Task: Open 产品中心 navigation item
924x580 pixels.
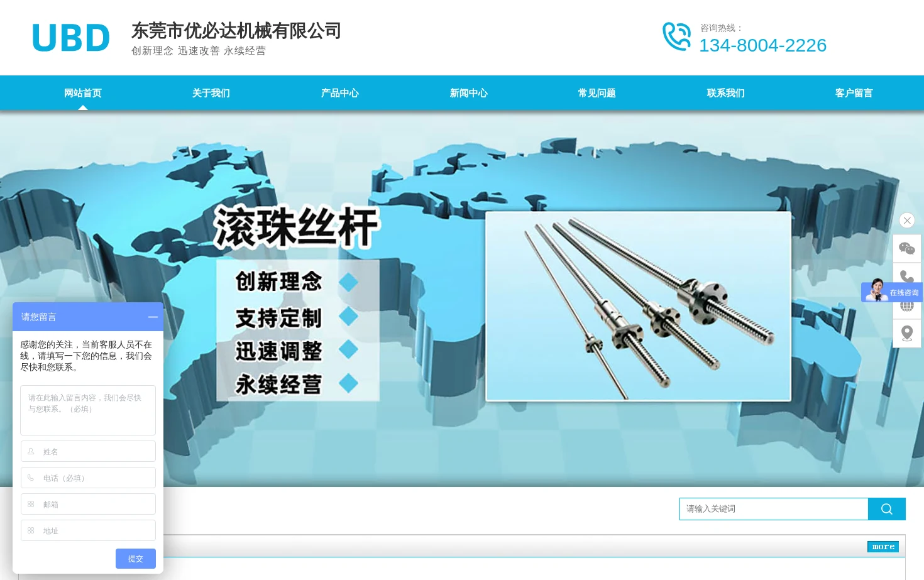Action: coord(340,93)
